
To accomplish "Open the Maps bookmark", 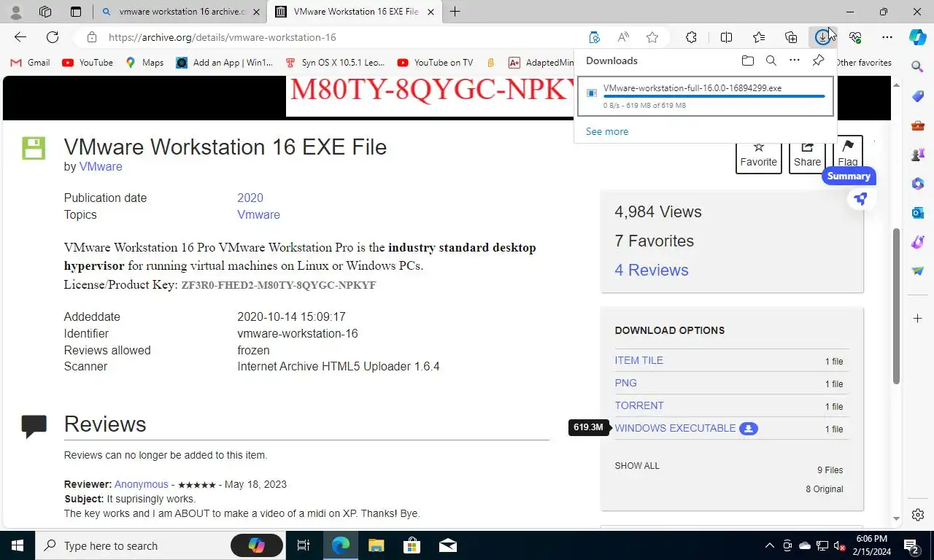I will pos(144,63).
